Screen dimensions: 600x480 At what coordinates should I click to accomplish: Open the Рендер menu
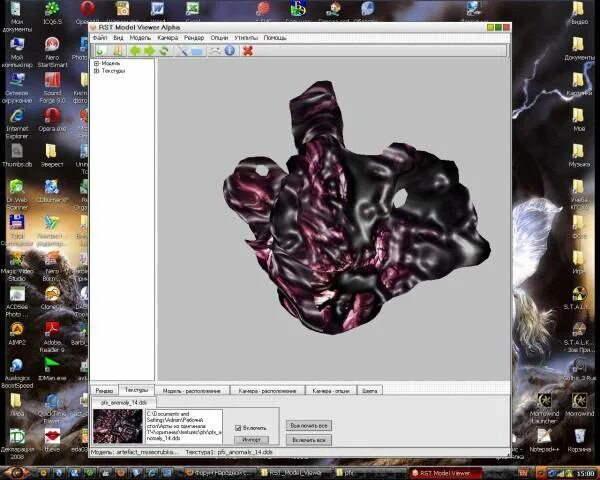pyautogui.click(x=194, y=38)
